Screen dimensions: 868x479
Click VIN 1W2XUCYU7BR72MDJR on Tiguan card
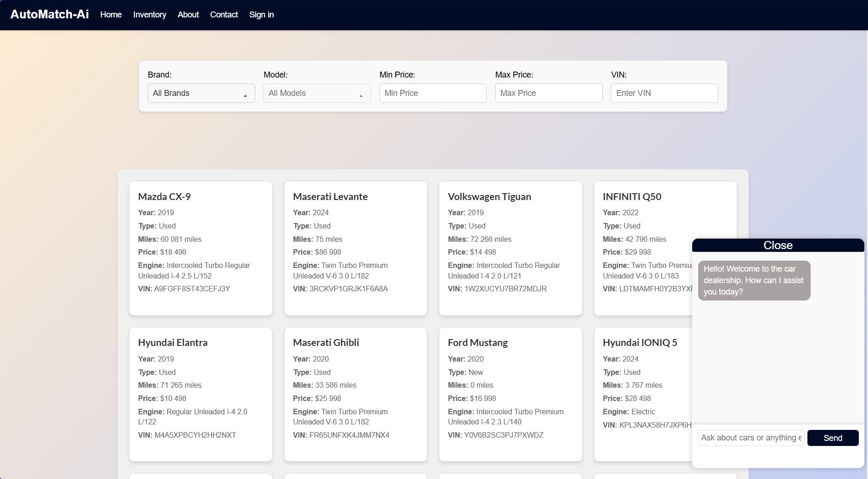505,289
